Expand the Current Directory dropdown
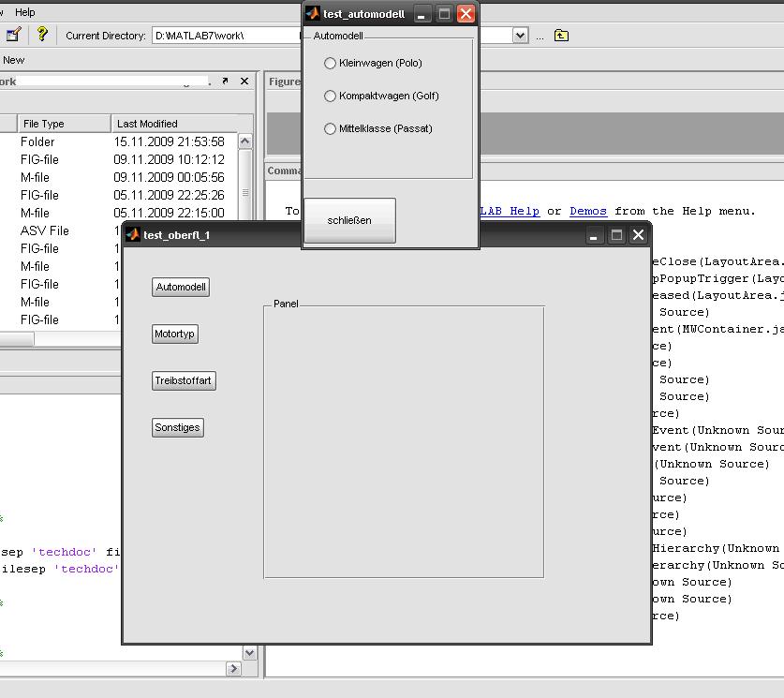 [x=521, y=36]
